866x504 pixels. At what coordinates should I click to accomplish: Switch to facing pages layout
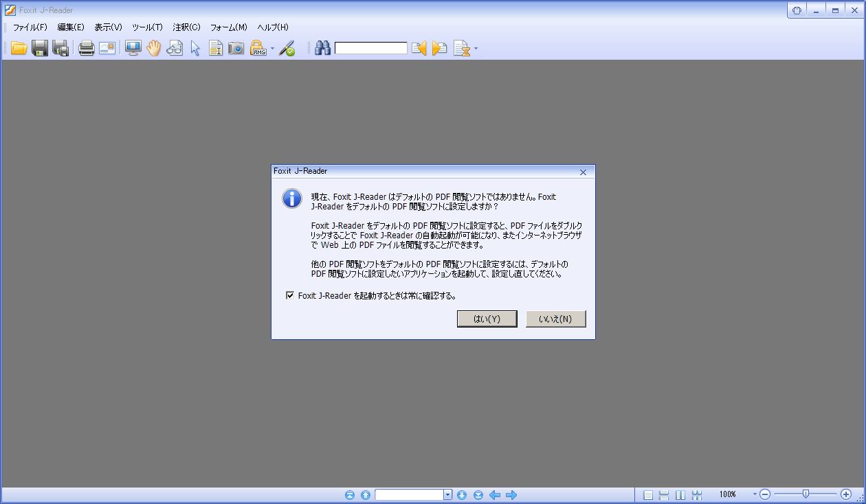coord(680,494)
